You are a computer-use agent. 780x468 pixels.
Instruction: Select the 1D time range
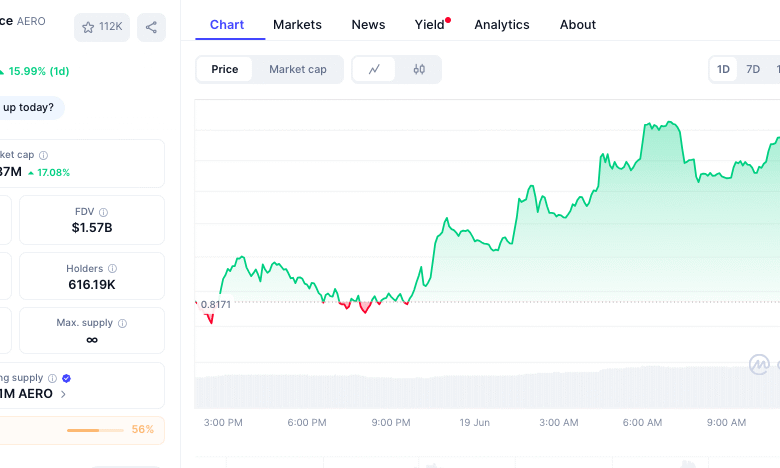723,69
